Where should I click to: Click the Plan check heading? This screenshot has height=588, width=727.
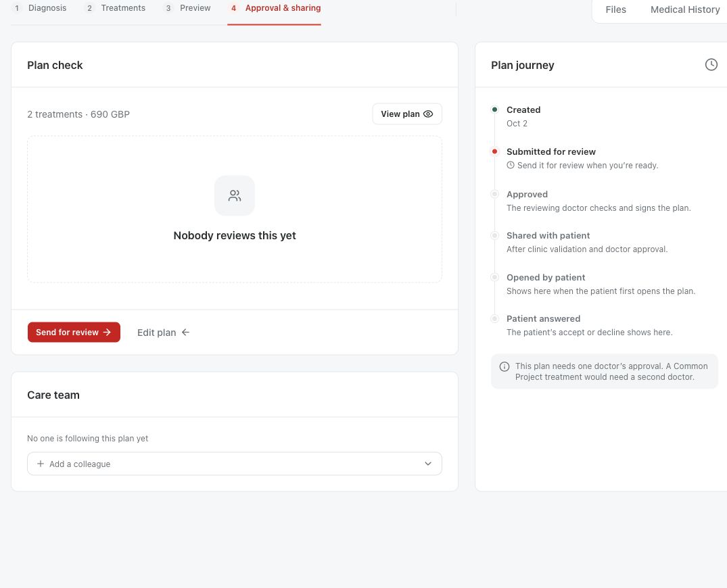point(55,66)
